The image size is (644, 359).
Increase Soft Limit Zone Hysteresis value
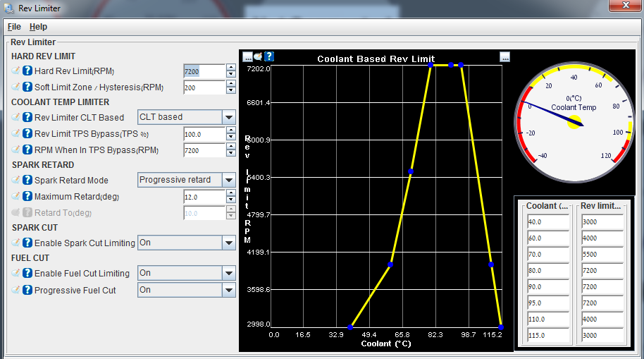[x=231, y=83]
